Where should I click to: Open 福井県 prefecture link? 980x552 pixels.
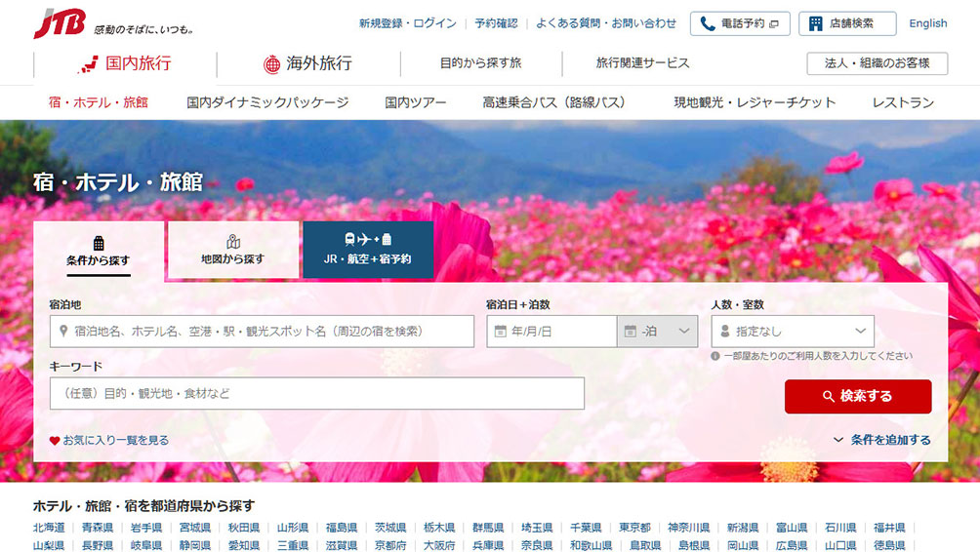pyautogui.click(x=889, y=528)
